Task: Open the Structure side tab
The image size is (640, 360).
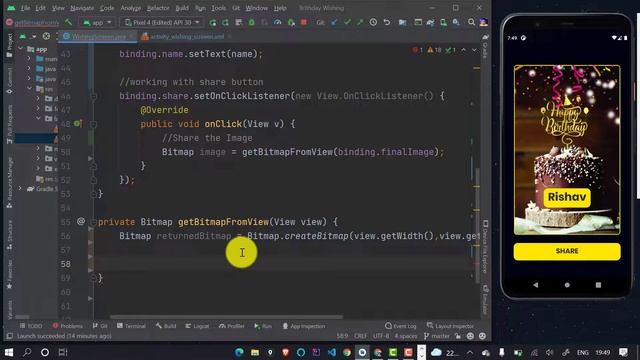Action: click(x=9, y=235)
